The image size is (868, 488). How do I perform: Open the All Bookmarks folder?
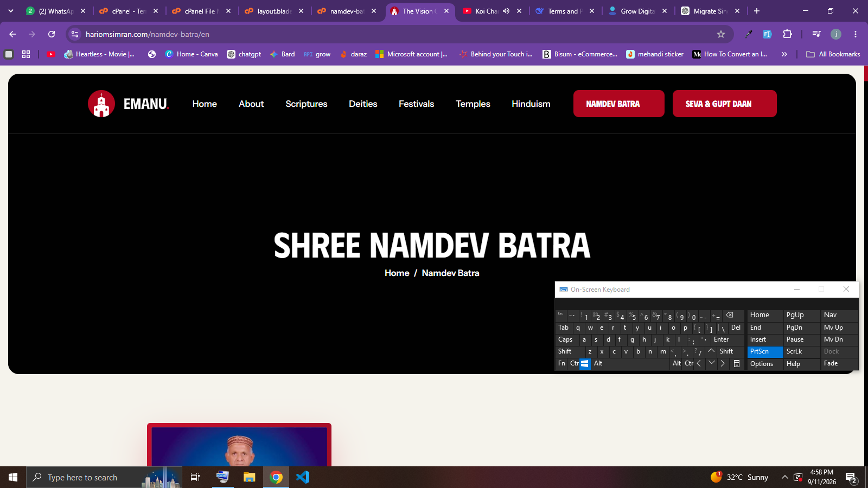coord(833,54)
